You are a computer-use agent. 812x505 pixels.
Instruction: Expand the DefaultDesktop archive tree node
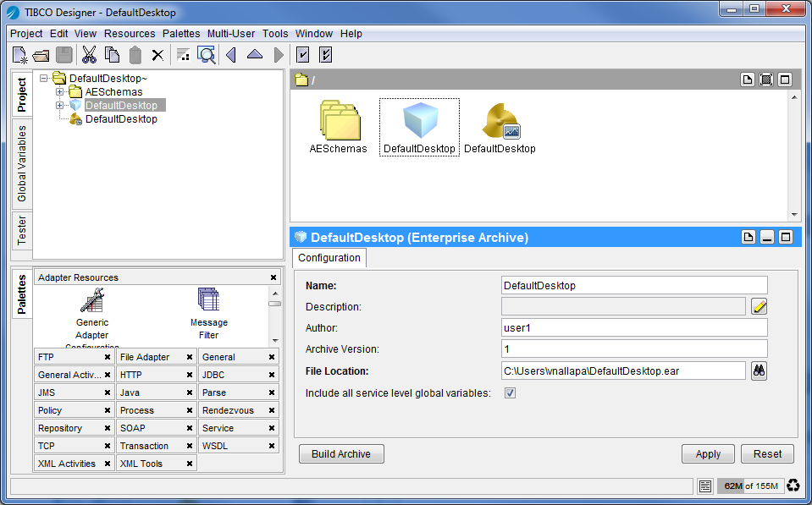pyautogui.click(x=60, y=106)
